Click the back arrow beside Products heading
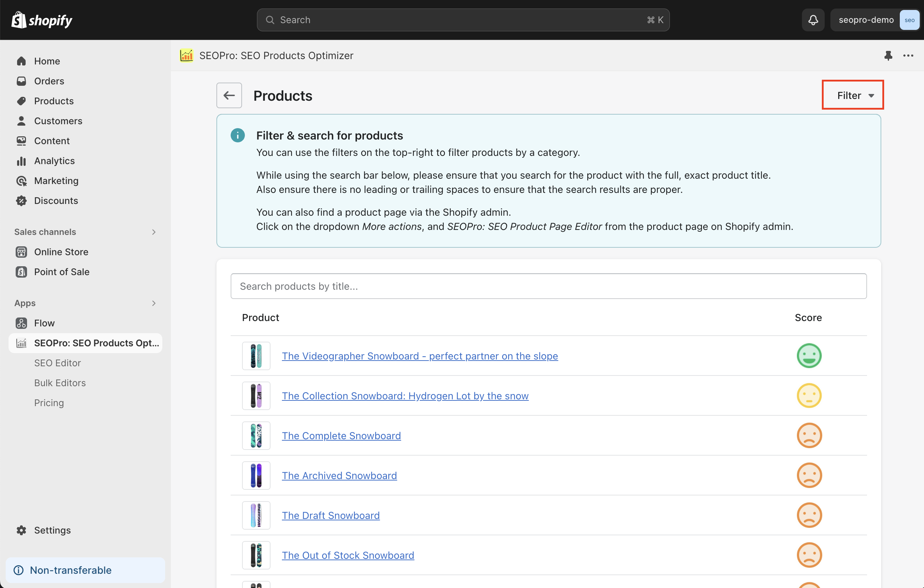Viewport: 924px width, 588px height. [229, 95]
